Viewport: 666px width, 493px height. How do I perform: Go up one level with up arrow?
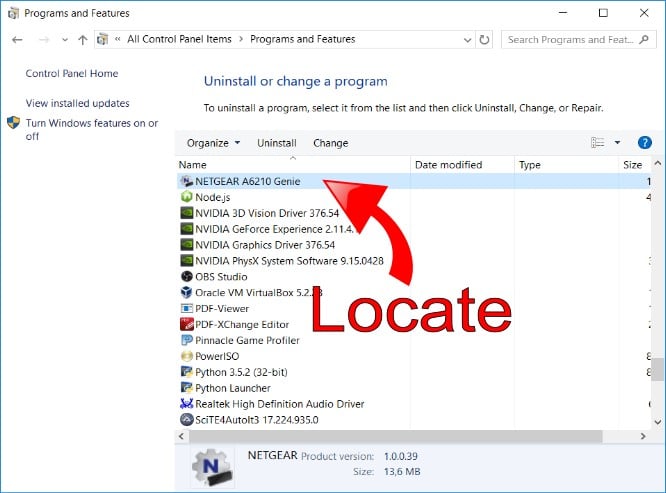click(82, 40)
